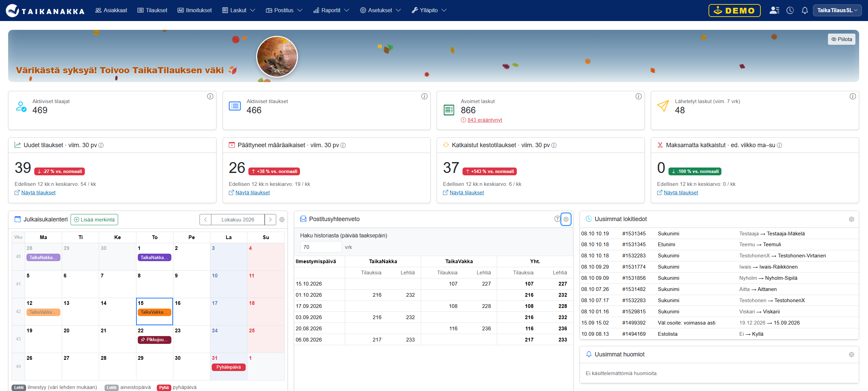The height and width of the screenshot is (391, 868).
Task: Click the TaikaNakka logo
Action: (45, 11)
